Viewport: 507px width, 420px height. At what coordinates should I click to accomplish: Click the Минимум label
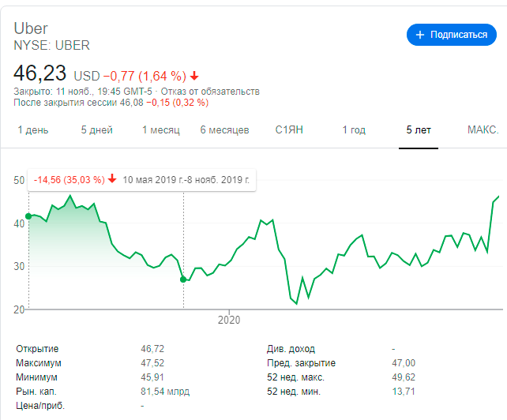click(x=36, y=377)
